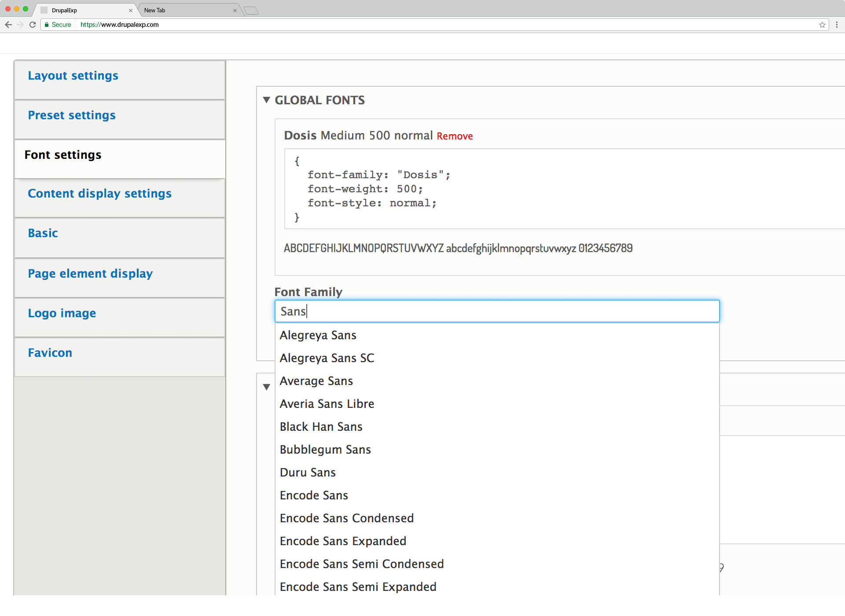Close the New Tab browser tab
Screen dimensions: 845x616
click(x=235, y=10)
